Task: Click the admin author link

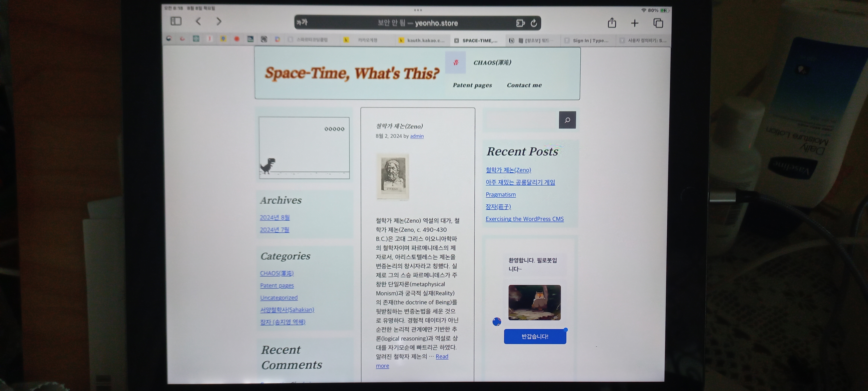Action: tap(417, 136)
